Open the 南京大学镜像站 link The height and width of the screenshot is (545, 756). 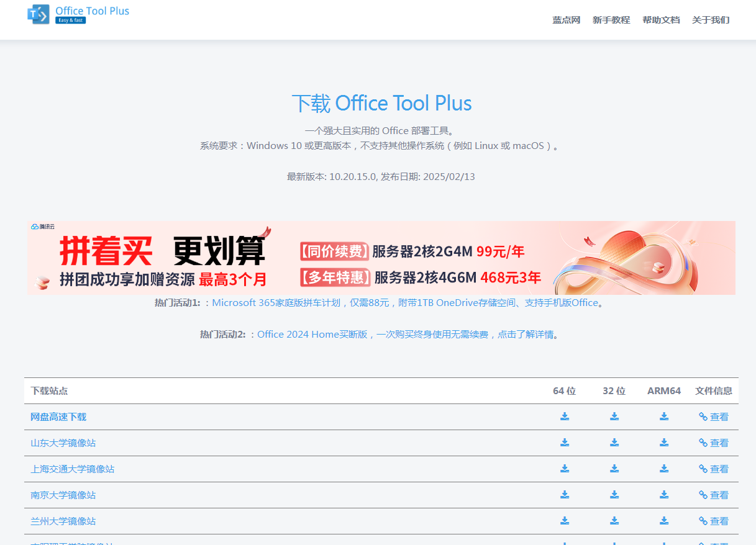[x=63, y=495]
